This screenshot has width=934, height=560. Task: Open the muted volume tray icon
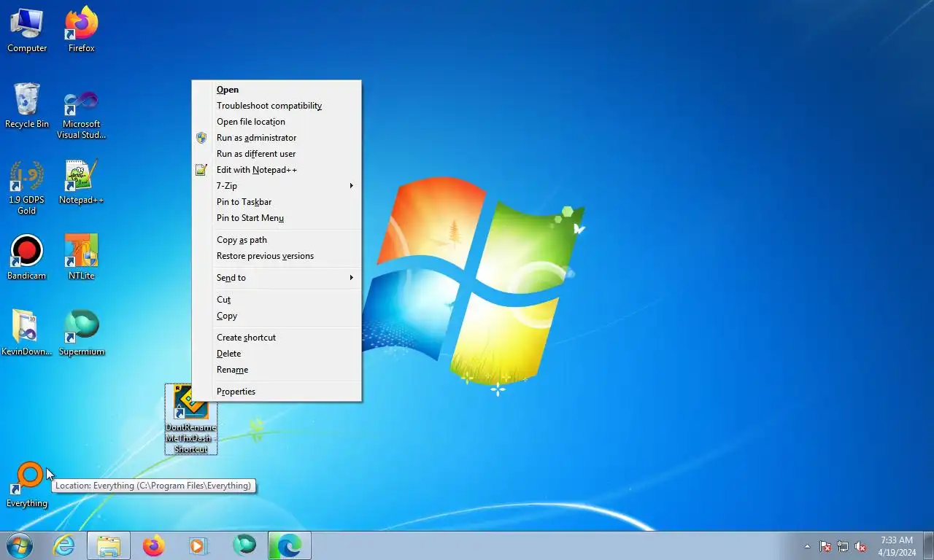860,546
